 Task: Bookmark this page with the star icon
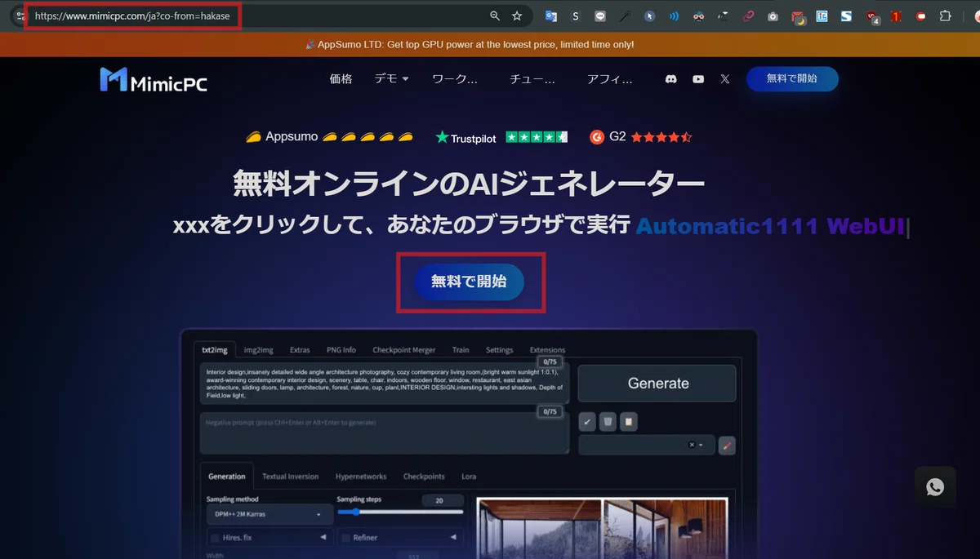517,16
